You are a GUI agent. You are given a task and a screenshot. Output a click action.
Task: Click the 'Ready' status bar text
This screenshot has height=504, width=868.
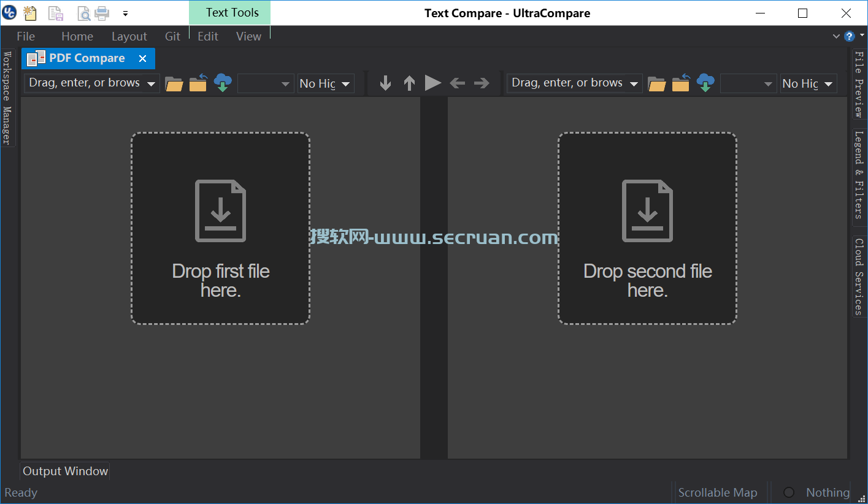pos(21,492)
